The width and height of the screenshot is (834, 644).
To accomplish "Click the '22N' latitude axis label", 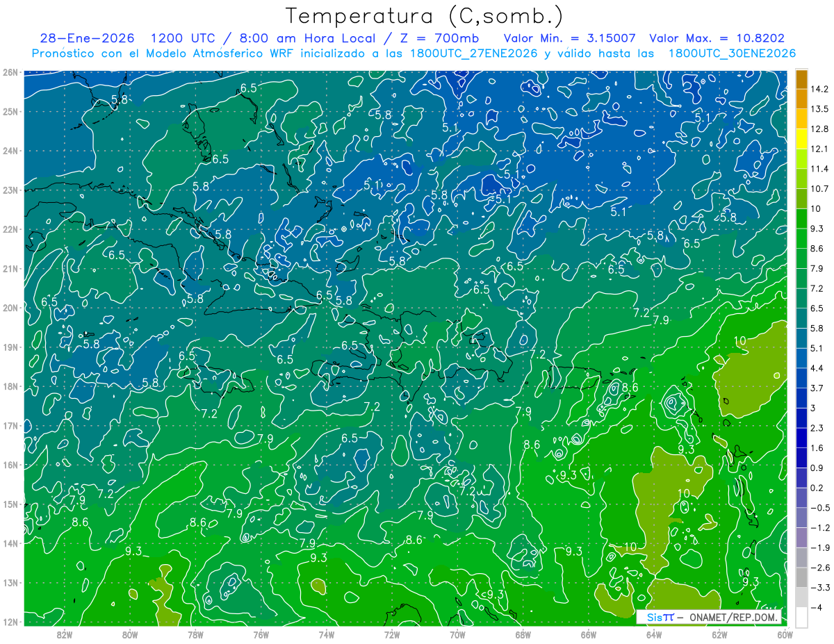I will coord(10,229).
